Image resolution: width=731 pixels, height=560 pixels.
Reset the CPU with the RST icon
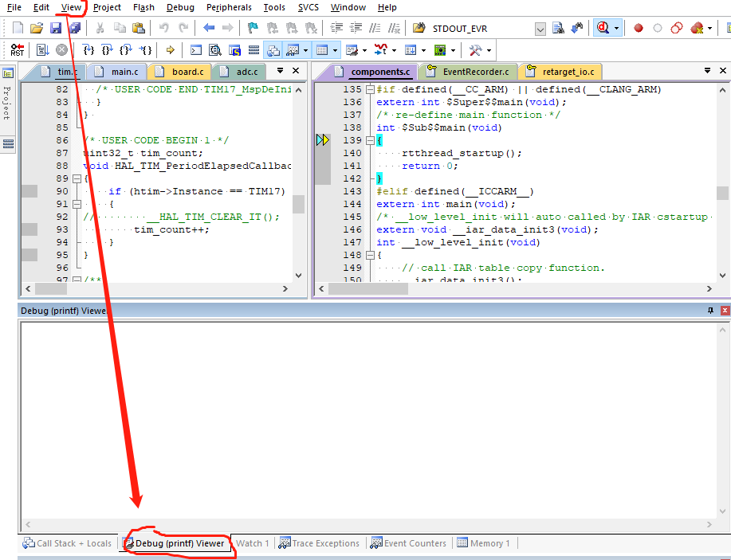(17, 49)
